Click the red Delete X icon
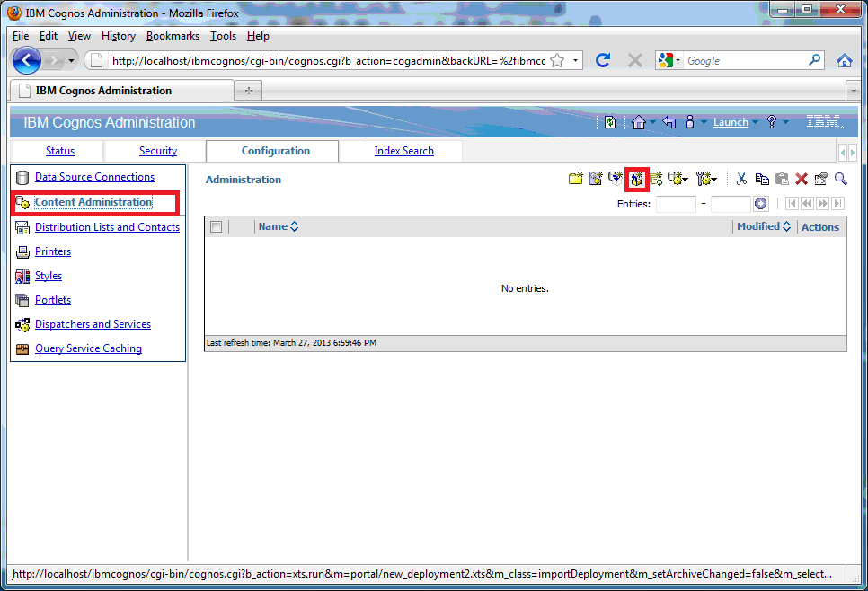 click(801, 179)
